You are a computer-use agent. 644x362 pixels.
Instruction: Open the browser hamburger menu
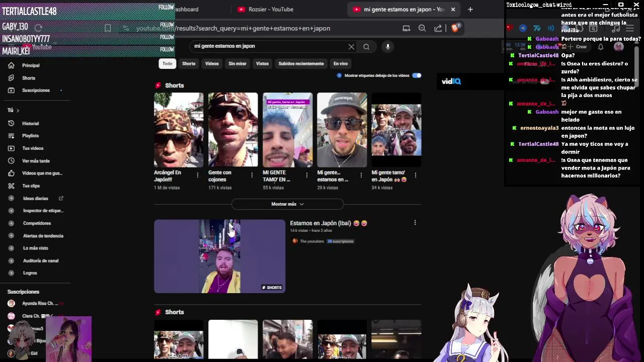630,29
